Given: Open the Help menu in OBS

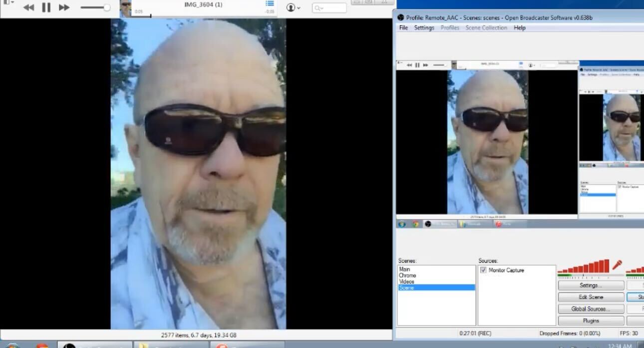Looking at the screenshot, I should pos(519,28).
